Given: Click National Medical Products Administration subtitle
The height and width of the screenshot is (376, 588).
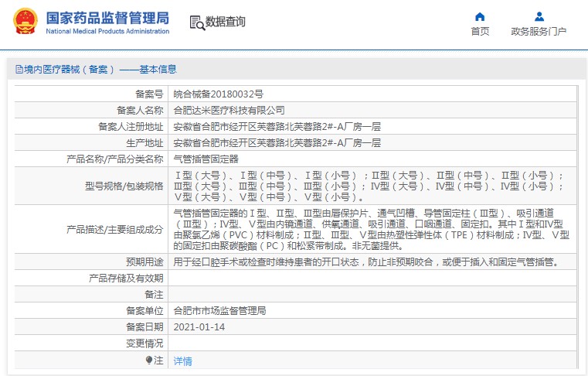Looking at the screenshot, I should 107,31.
